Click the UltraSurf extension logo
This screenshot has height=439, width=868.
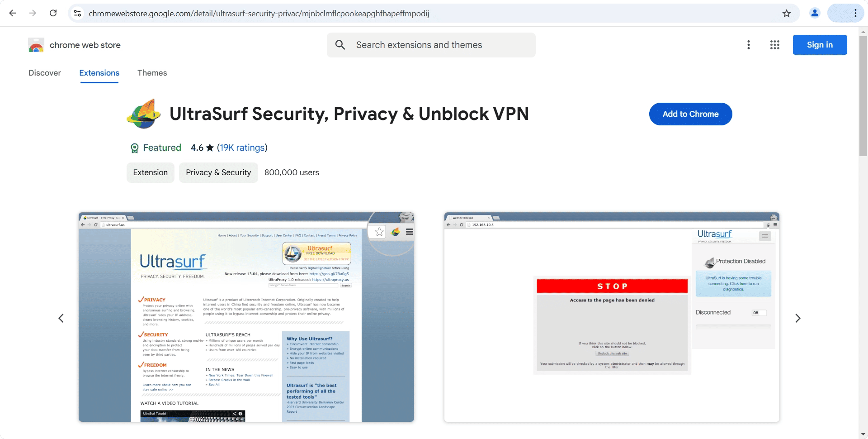pos(144,114)
